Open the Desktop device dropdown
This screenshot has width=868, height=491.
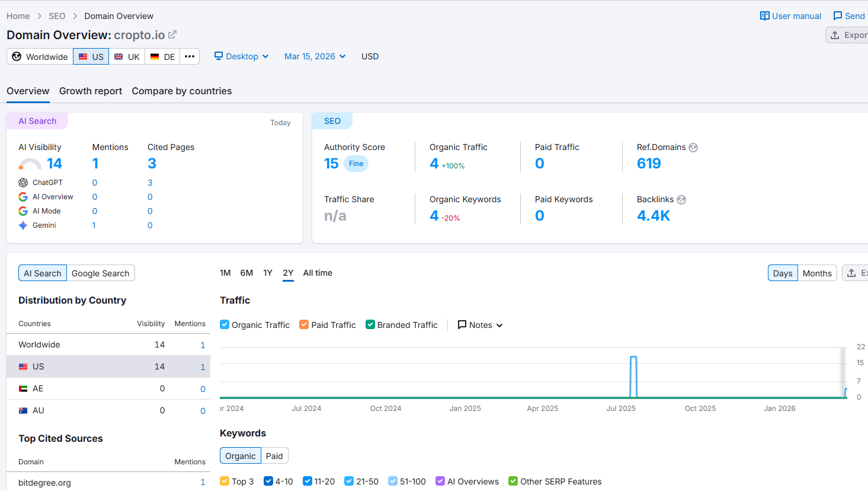point(242,56)
